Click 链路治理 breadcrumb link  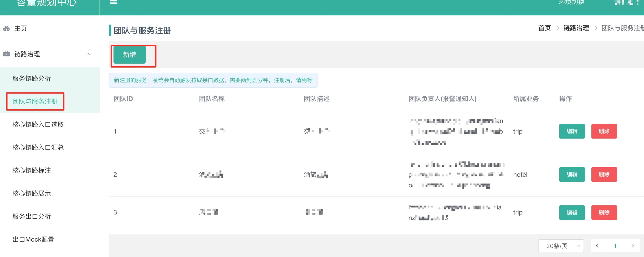point(576,28)
